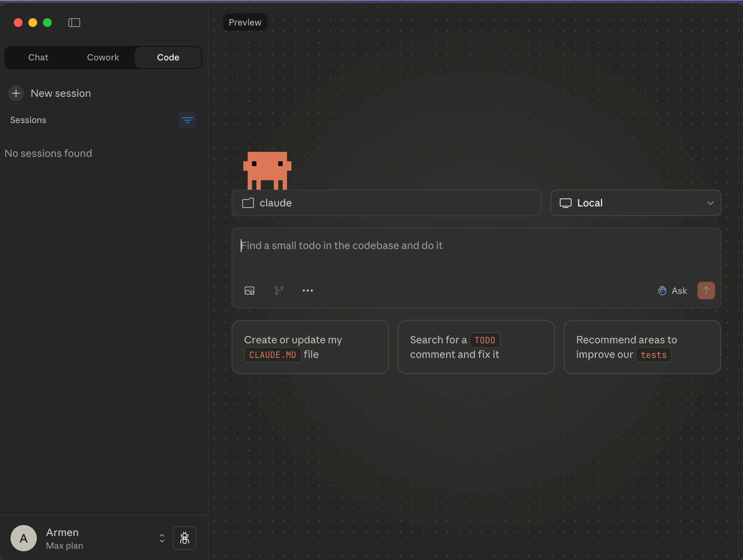Select the Code tab

click(x=168, y=58)
